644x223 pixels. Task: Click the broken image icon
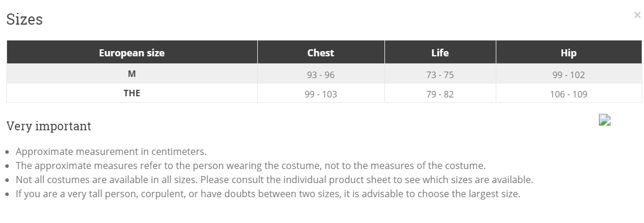605,120
